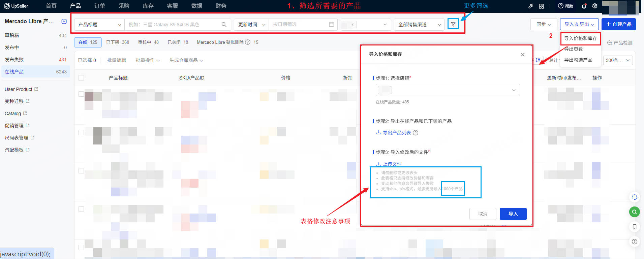Image resolution: width=644 pixels, height=259 pixels.
Task: Click the 按日期筛选 date field
Action: point(303,25)
